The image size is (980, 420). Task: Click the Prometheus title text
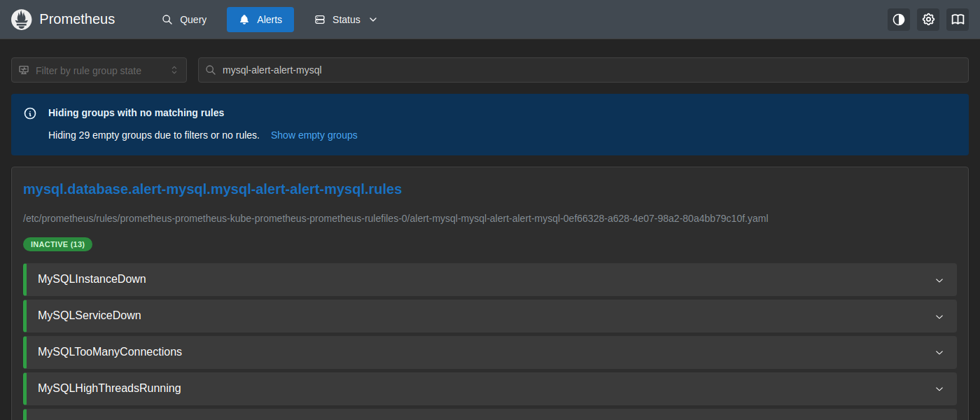coord(77,20)
